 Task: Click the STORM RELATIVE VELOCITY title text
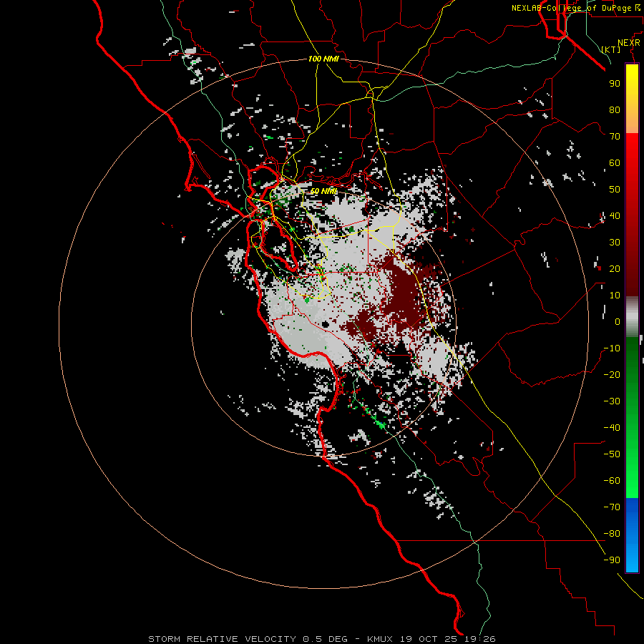click(222, 639)
